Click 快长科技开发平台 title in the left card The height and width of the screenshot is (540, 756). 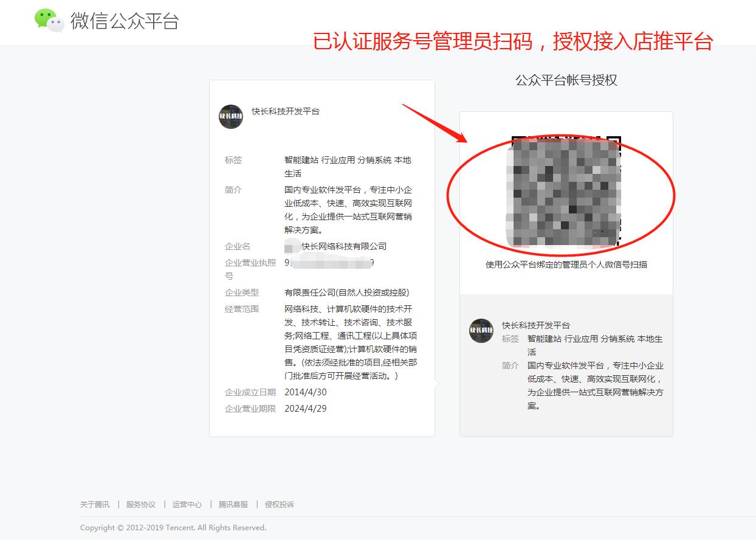pyautogui.click(x=286, y=111)
